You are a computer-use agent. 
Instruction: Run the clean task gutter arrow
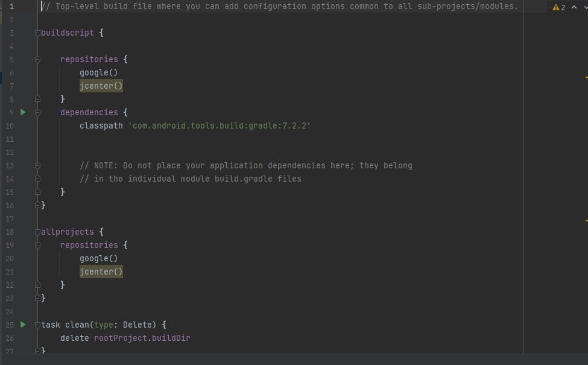click(23, 325)
